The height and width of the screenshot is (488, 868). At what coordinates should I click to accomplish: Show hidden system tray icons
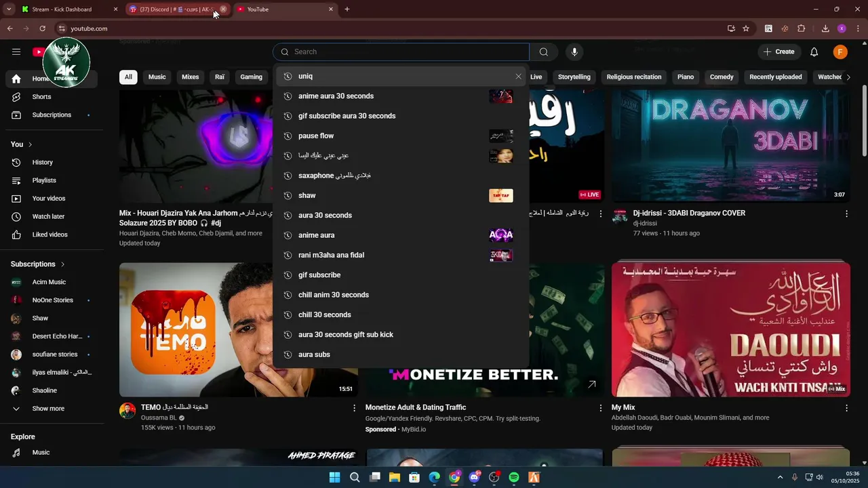point(780,478)
